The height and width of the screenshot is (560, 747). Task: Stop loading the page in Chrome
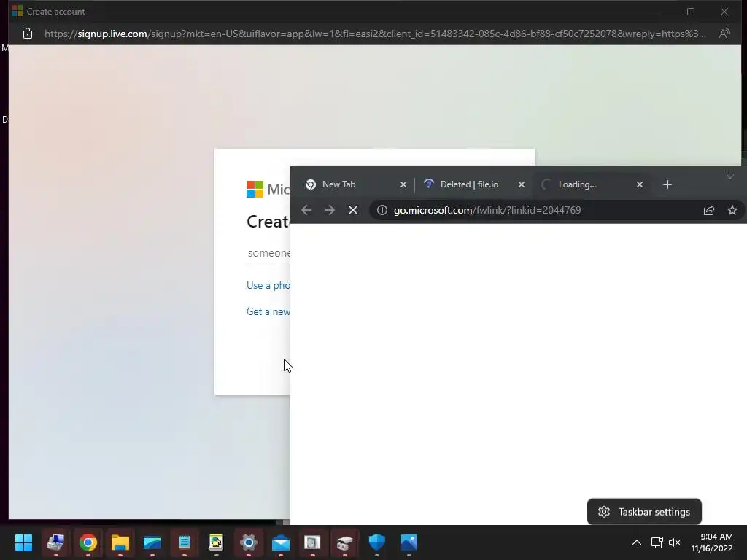[353, 210]
